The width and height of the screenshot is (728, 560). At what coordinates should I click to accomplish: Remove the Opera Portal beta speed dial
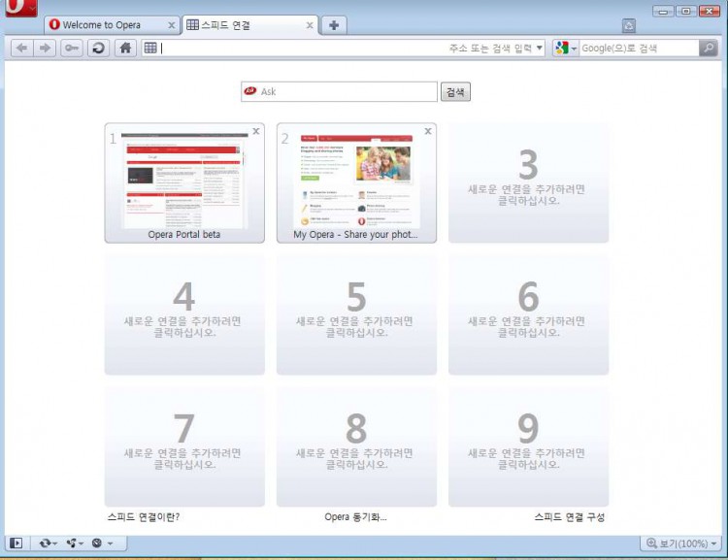point(256,131)
